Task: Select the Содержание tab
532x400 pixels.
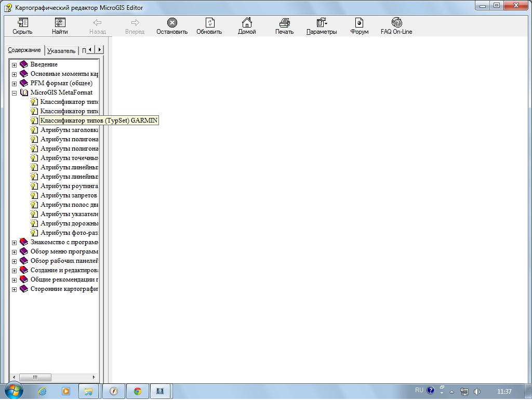Action: [x=24, y=50]
